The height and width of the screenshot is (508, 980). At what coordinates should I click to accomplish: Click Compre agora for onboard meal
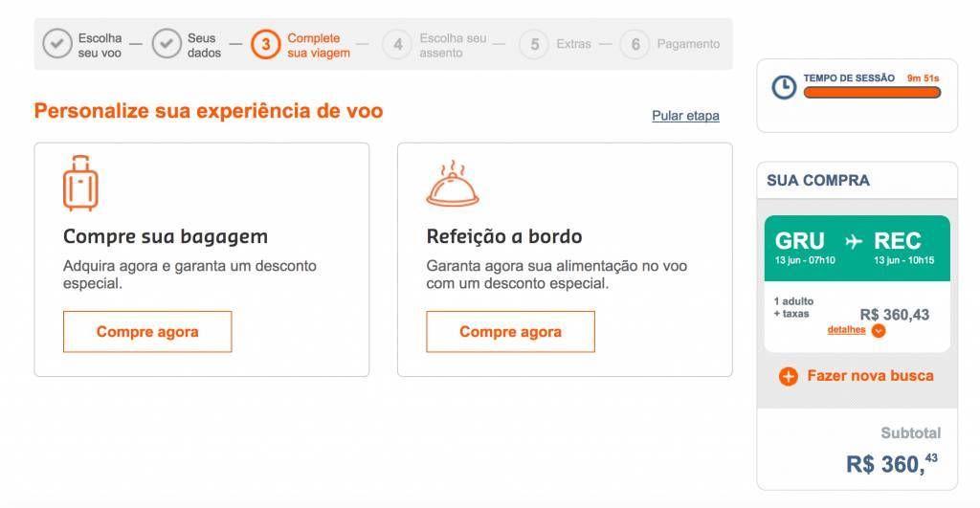click(511, 332)
